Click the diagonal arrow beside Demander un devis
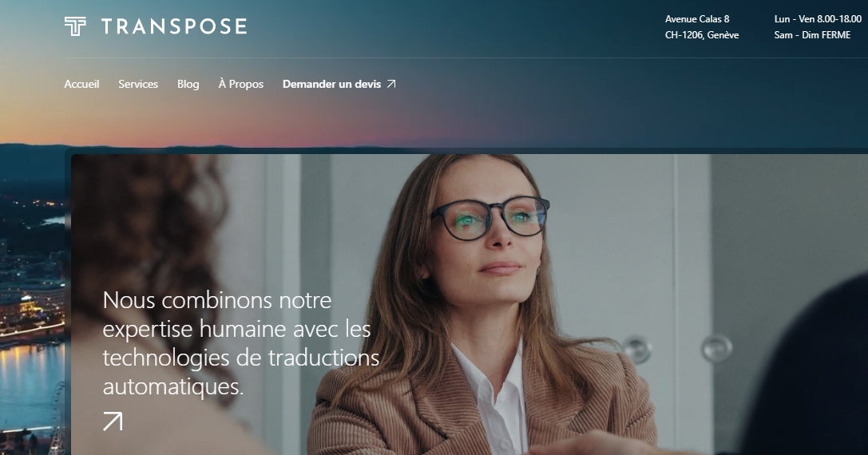Viewport: 868px width, 455px height. click(x=391, y=84)
